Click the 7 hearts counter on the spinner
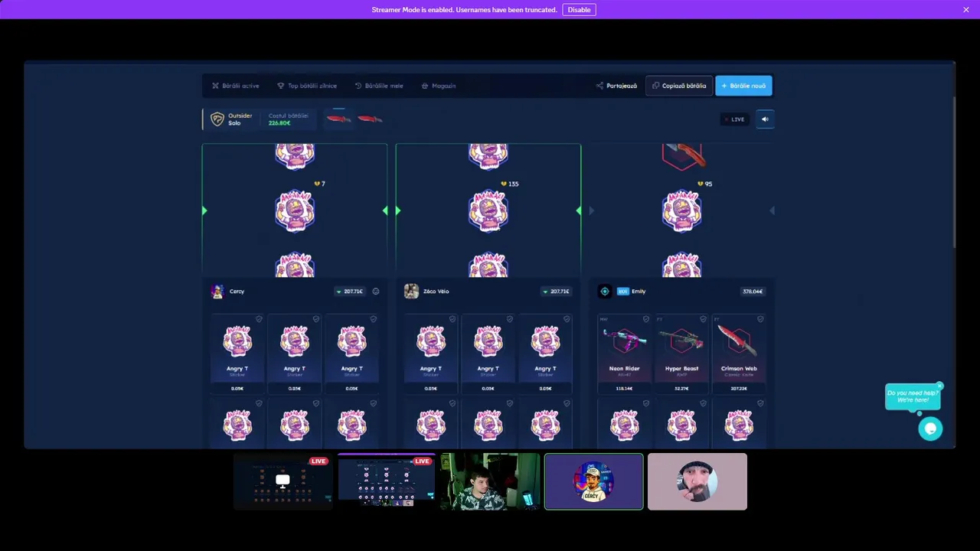Viewport: 980px width, 551px height. (x=319, y=184)
